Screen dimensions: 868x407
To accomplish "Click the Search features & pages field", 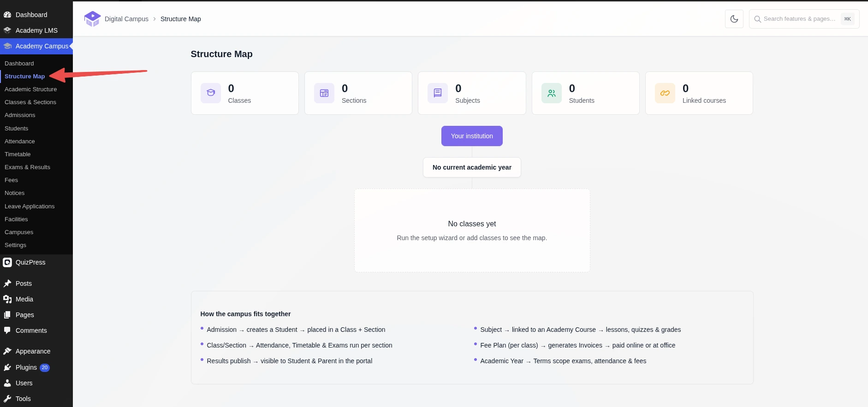I will [x=804, y=19].
